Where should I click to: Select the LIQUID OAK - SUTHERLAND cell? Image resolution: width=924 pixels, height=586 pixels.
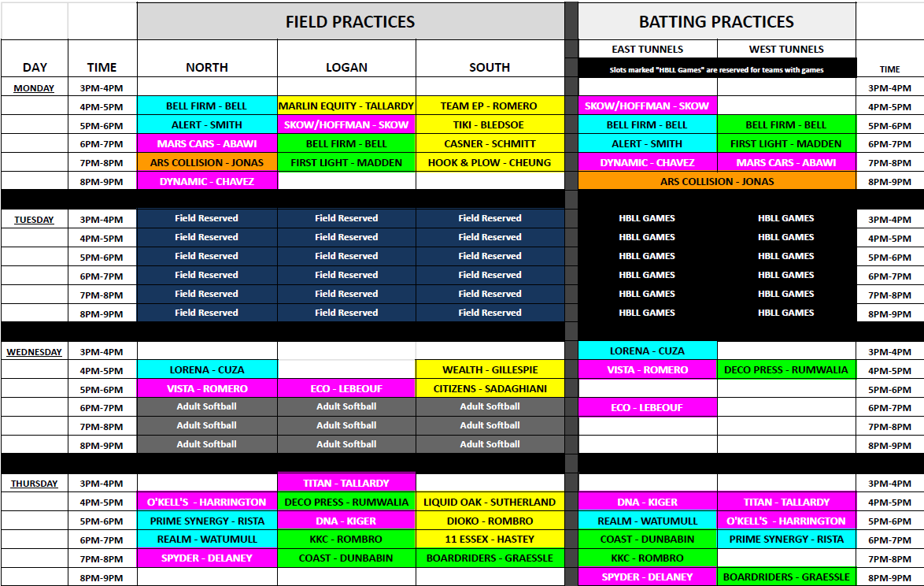pyautogui.click(x=490, y=502)
